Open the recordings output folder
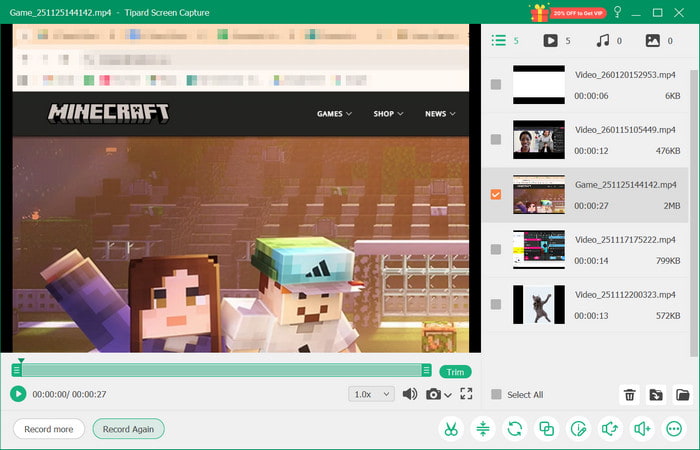The width and height of the screenshot is (700, 450). click(682, 395)
